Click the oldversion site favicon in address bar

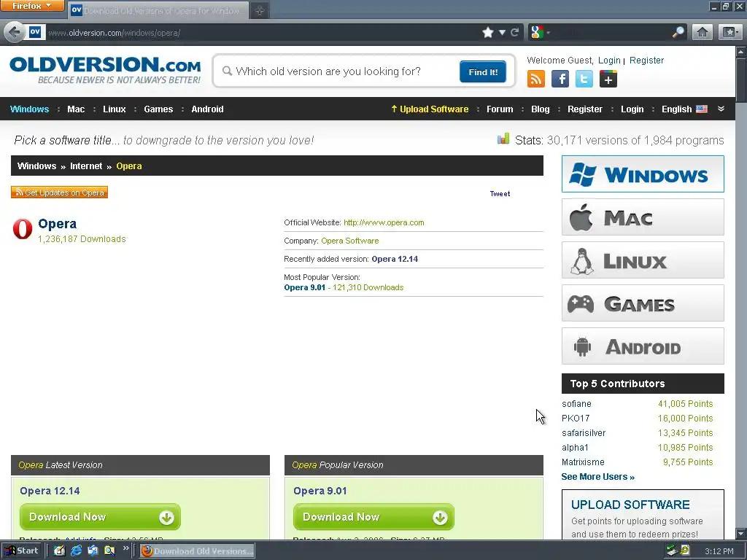[x=35, y=32]
